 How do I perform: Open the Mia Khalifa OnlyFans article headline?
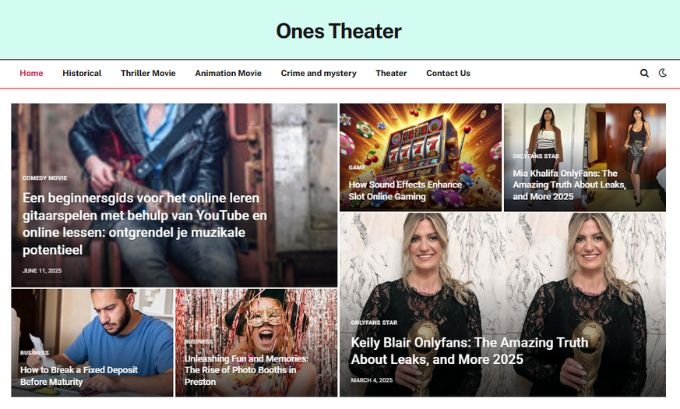569,185
